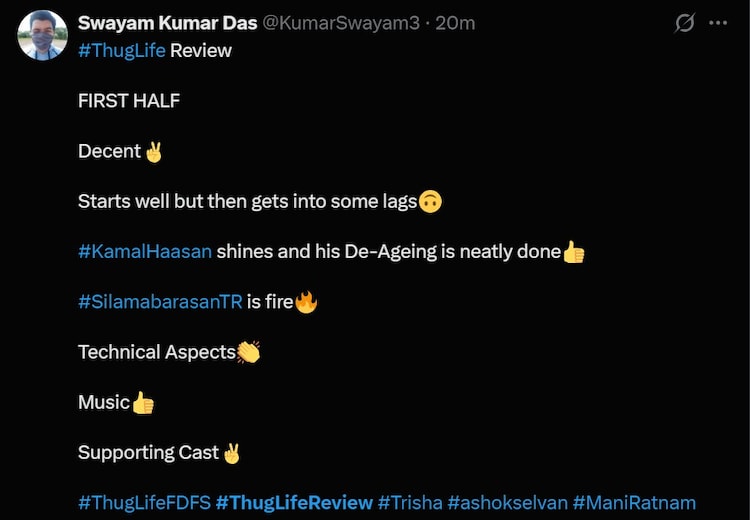Click the @KumarSwayam3 handle
The height and width of the screenshot is (520, 750).
(340, 23)
